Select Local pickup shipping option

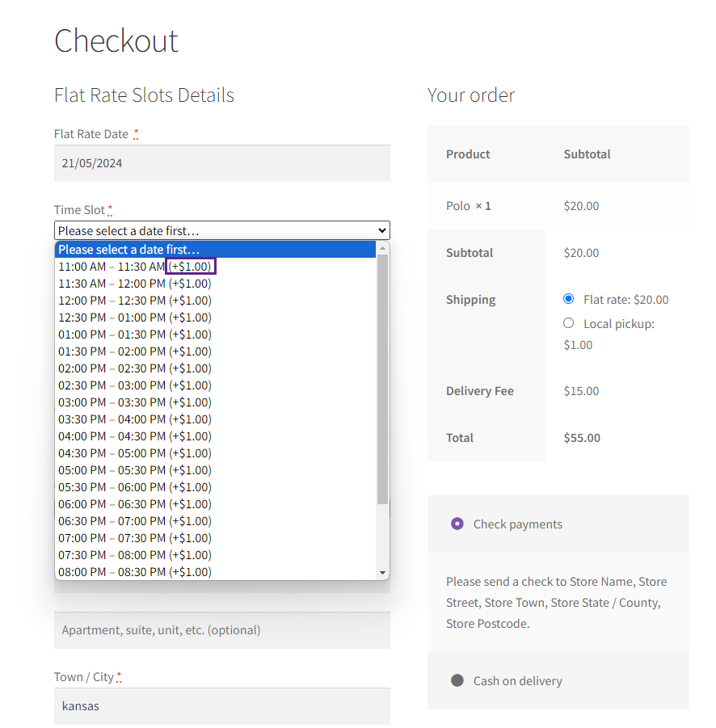point(568,323)
